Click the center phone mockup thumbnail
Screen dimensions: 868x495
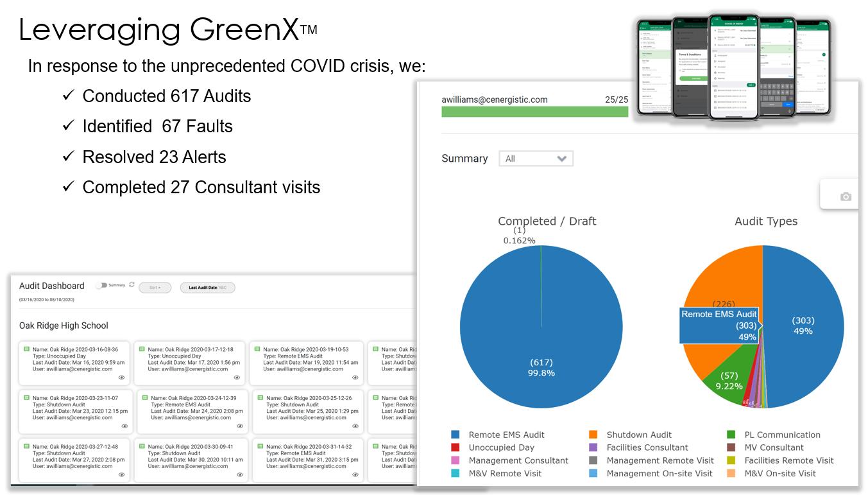733,67
